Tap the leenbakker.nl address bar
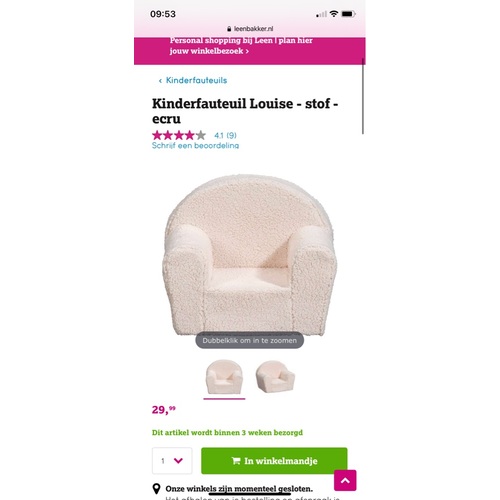Image resolution: width=500 pixels, height=500 pixels. tap(250, 29)
